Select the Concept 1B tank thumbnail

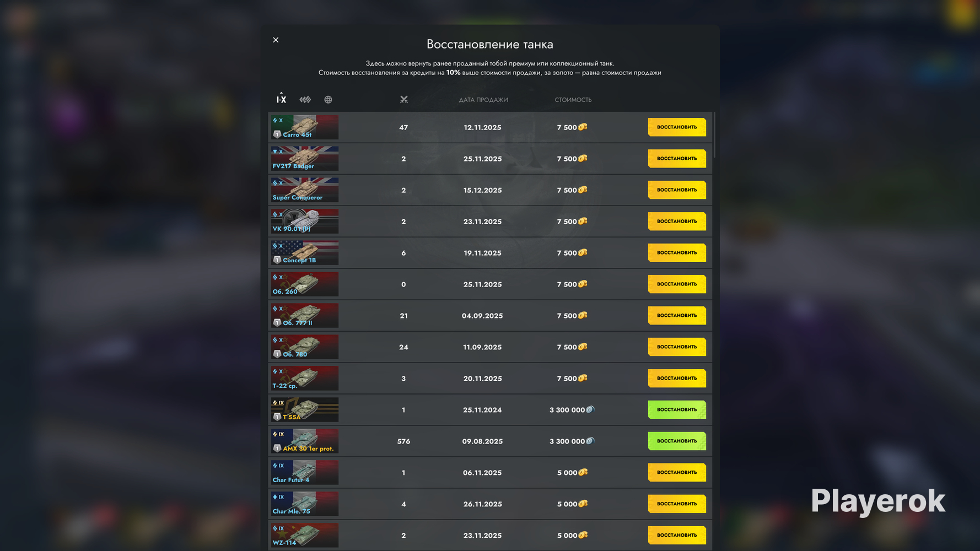(x=305, y=253)
